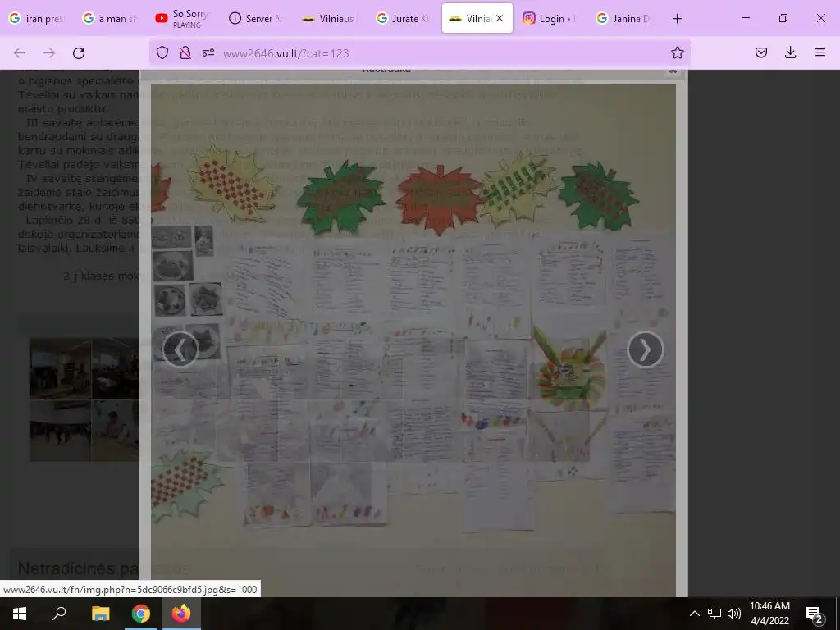The image size is (840, 630).
Task: Go to the next image in the lightbox
Action: (x=645, y=349)
